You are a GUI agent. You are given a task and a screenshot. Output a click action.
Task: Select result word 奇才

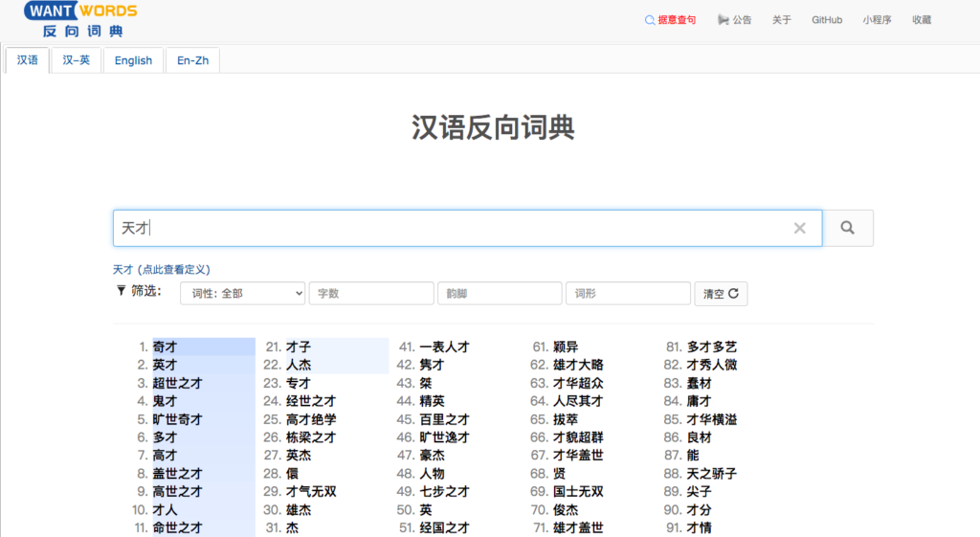pos(165,347)
